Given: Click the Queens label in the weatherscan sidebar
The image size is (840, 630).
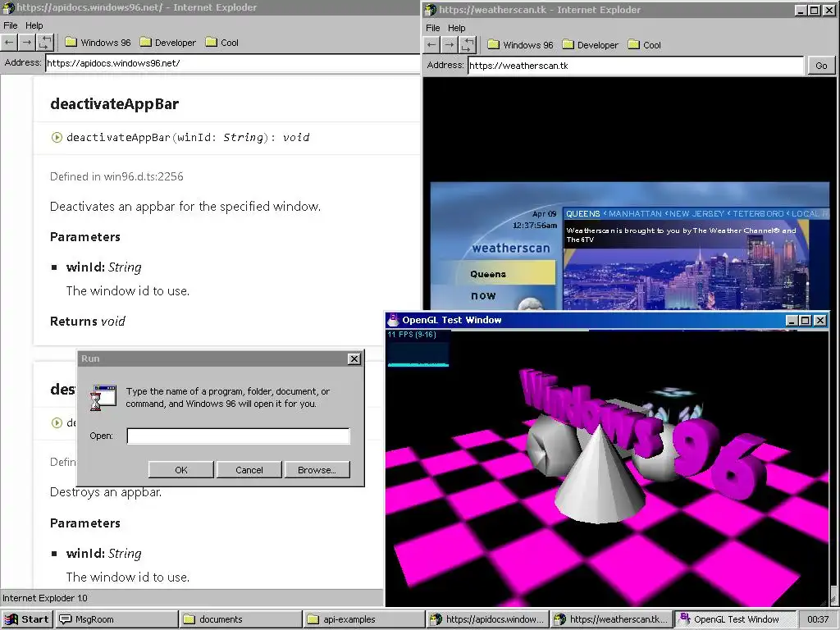Looking at the screenshot, I should tap(488, 274).
